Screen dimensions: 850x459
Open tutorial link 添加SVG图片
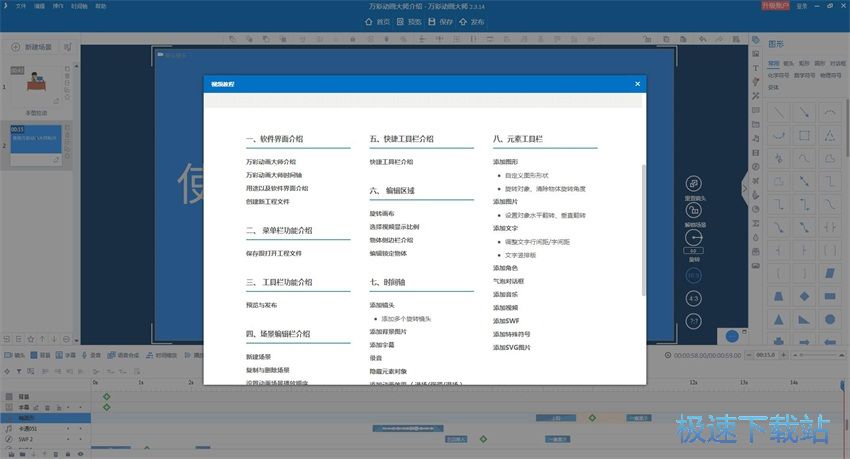pos(511,347)
